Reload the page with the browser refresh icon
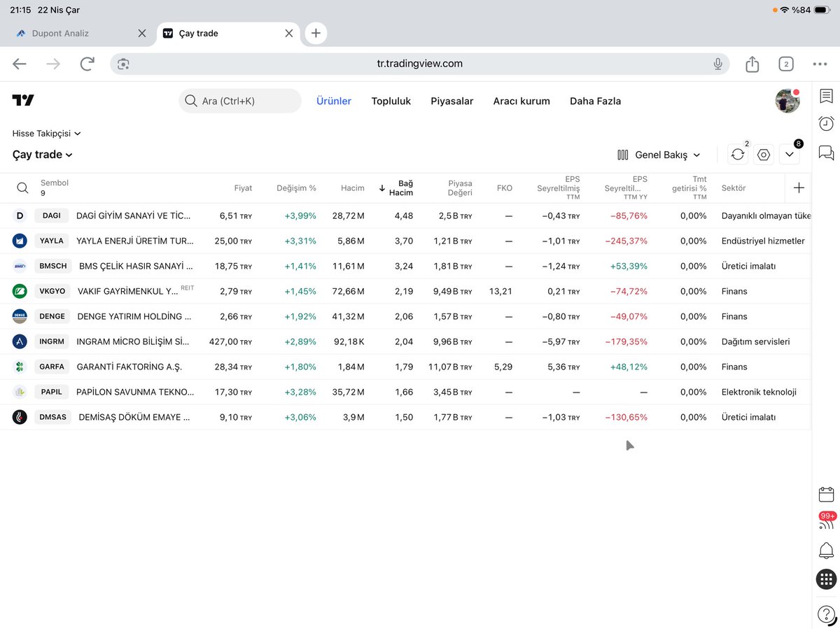The height and width of the screenshot is (629, 840). (x=87, y=64)
